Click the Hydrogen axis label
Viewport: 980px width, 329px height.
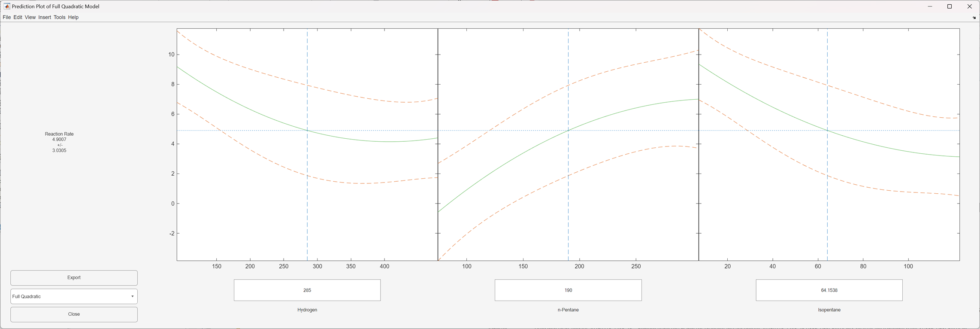point(307,310)
